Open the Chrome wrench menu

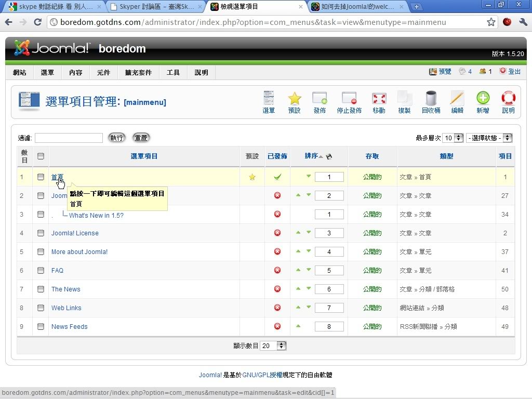pos(523,22)
